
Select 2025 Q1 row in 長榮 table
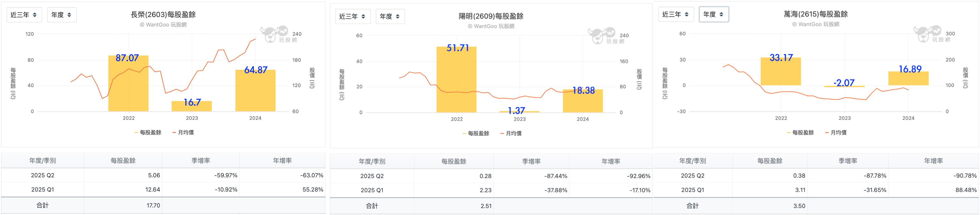[163, 190]
